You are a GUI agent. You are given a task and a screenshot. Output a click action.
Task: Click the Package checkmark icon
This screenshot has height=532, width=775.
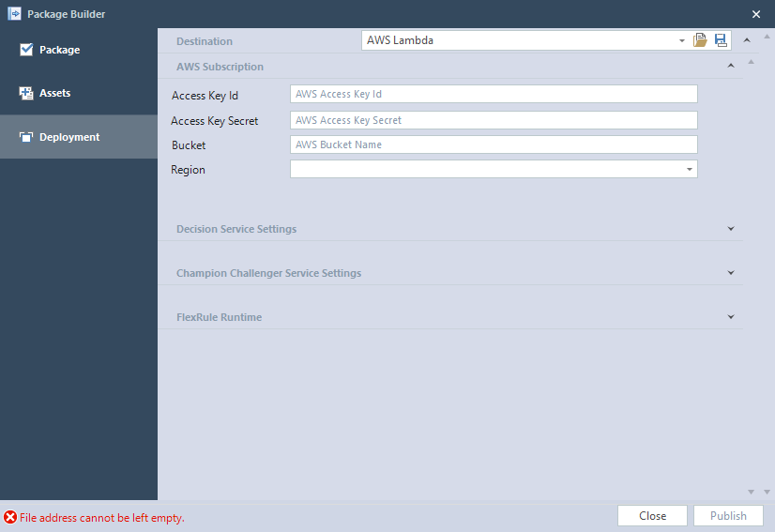(26, 50)
